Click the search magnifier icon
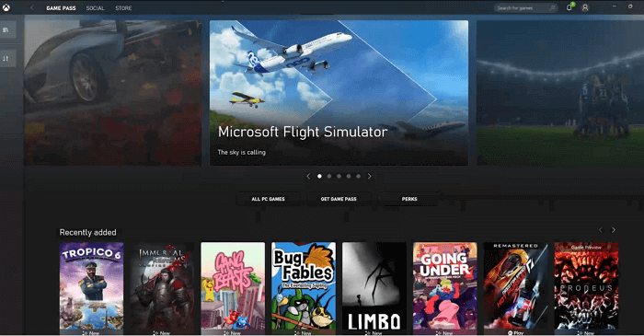 [x=552, y=7]
